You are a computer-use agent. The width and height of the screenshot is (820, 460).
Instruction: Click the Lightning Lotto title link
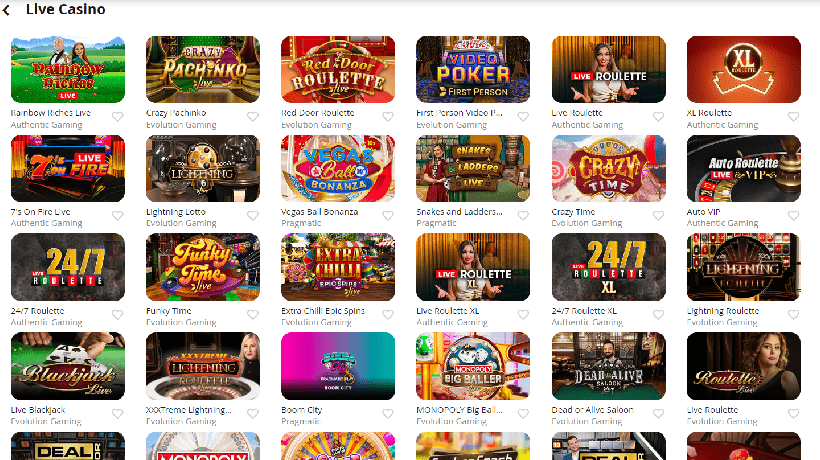(176, 212)
